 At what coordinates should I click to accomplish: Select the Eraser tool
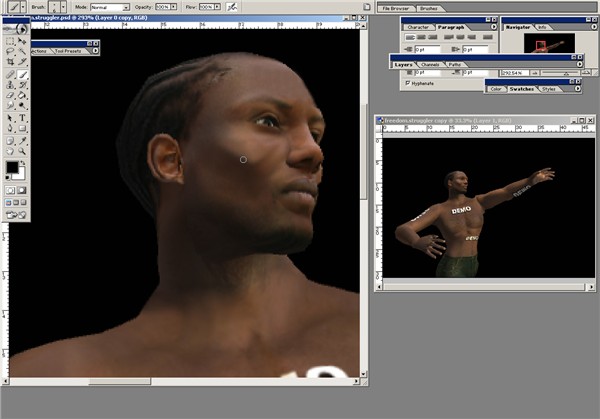tap(10, 95)
